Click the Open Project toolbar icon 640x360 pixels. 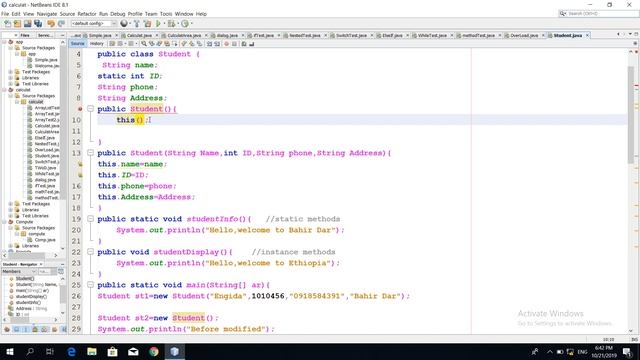27,24
